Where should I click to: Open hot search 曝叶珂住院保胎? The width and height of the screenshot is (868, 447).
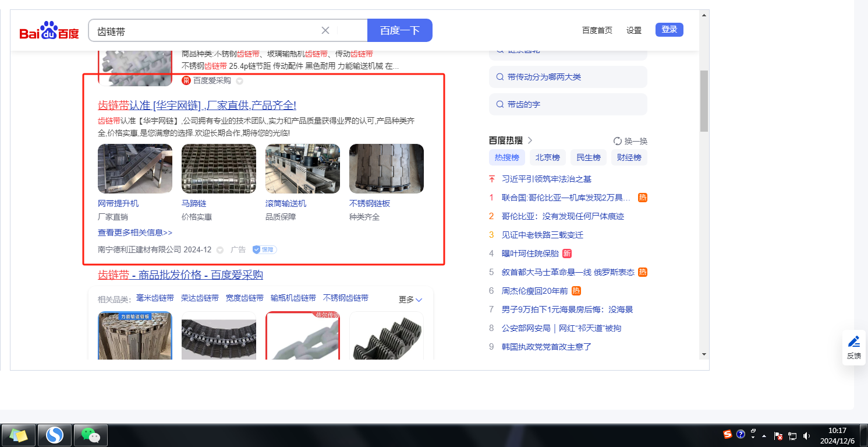click(x=530, y=254)
